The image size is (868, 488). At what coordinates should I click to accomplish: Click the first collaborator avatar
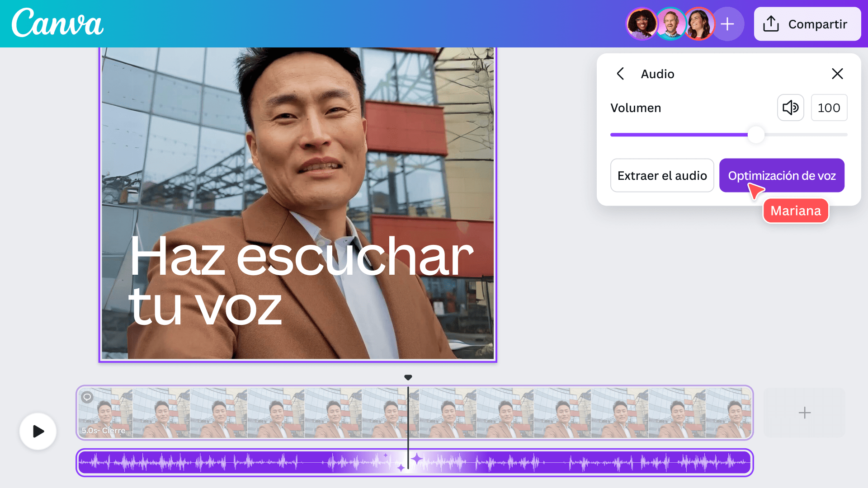tap(642, 23)
